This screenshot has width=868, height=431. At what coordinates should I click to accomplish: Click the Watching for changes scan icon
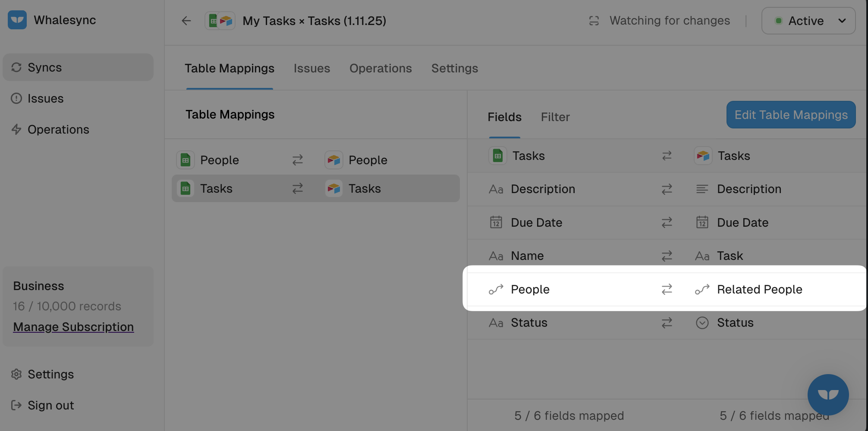pos(594,21)
